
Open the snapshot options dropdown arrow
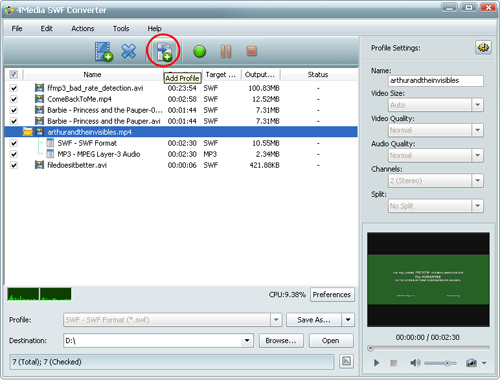[484, 363]
